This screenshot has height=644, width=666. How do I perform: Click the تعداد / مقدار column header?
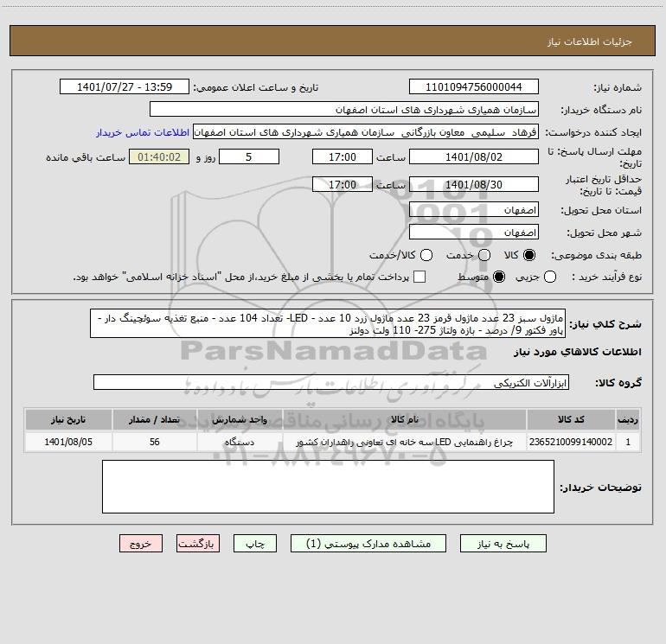tap(154, 419)
